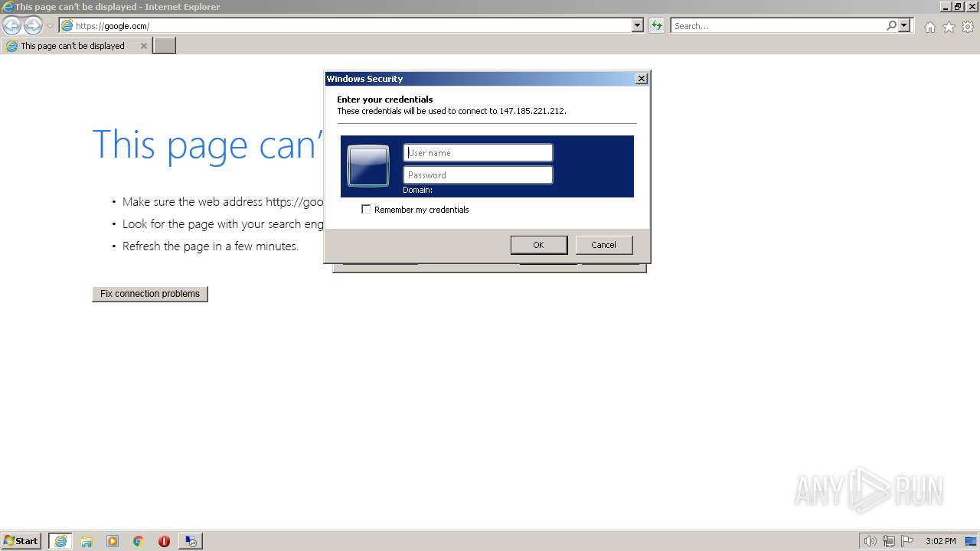980x551 pixels.
Task: Refresh the page with the green arrows icon
Action: (x=656, y=25)
